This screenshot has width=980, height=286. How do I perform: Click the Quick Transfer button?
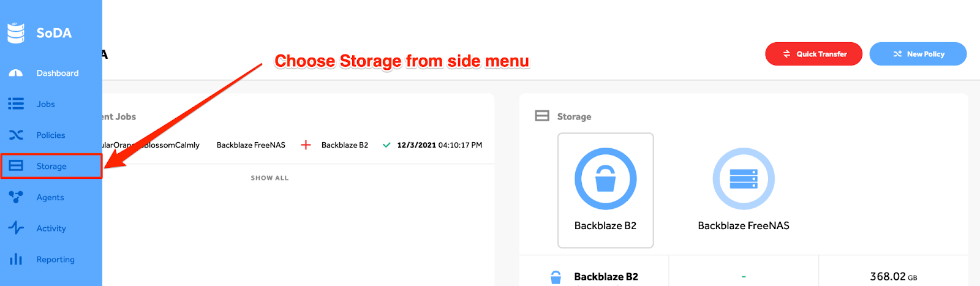tap(813, 54)
